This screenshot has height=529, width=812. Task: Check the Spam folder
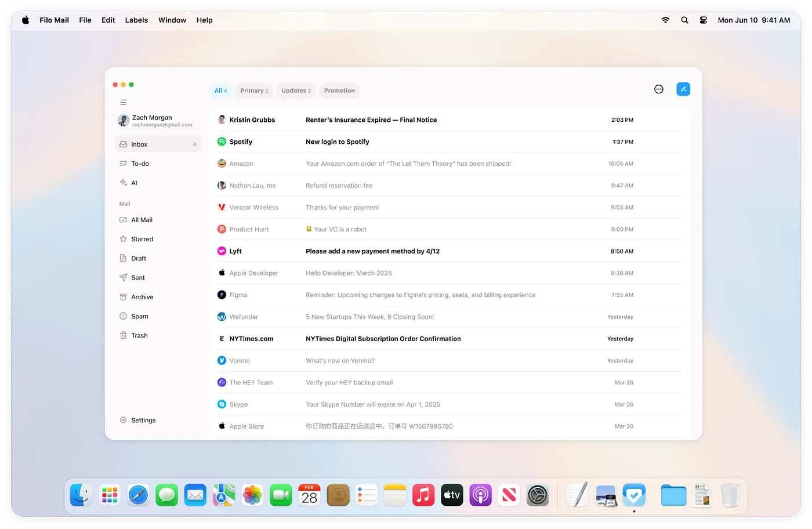pos(140,316)
